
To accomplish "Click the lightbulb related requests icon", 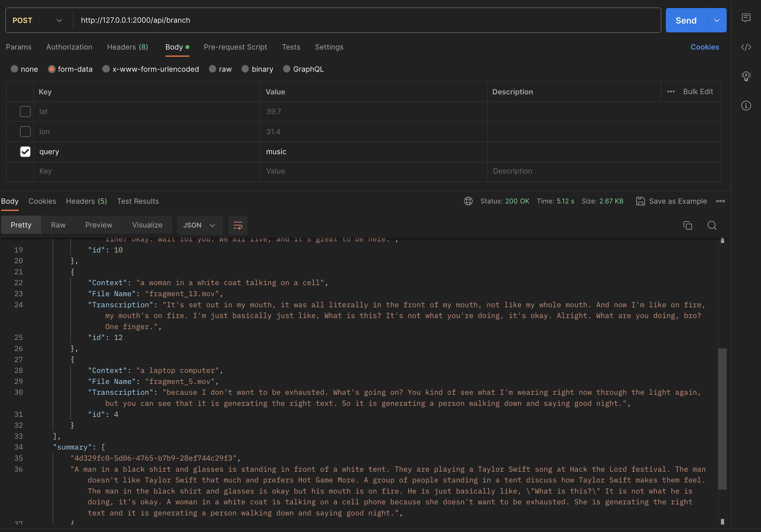I will click(x=746, y=76).
